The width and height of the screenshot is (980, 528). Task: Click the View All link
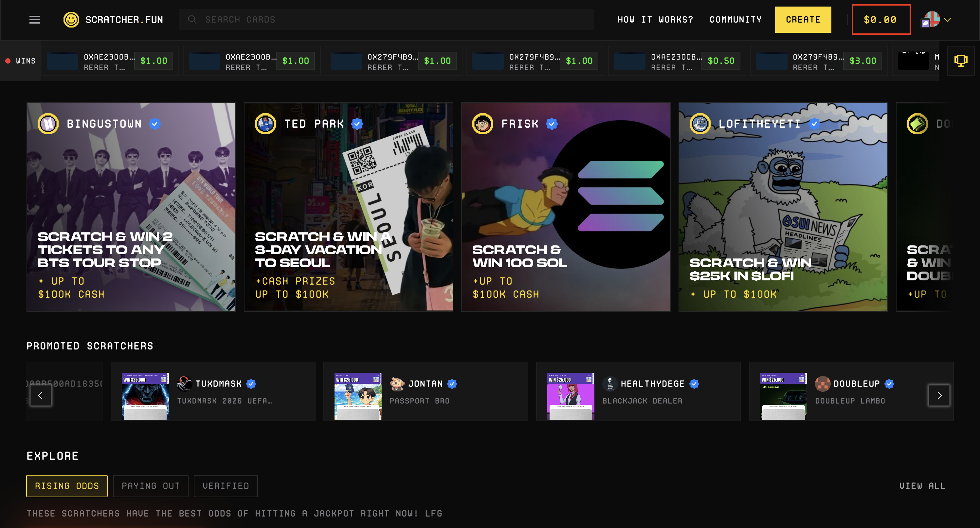[x=922, y=486]
